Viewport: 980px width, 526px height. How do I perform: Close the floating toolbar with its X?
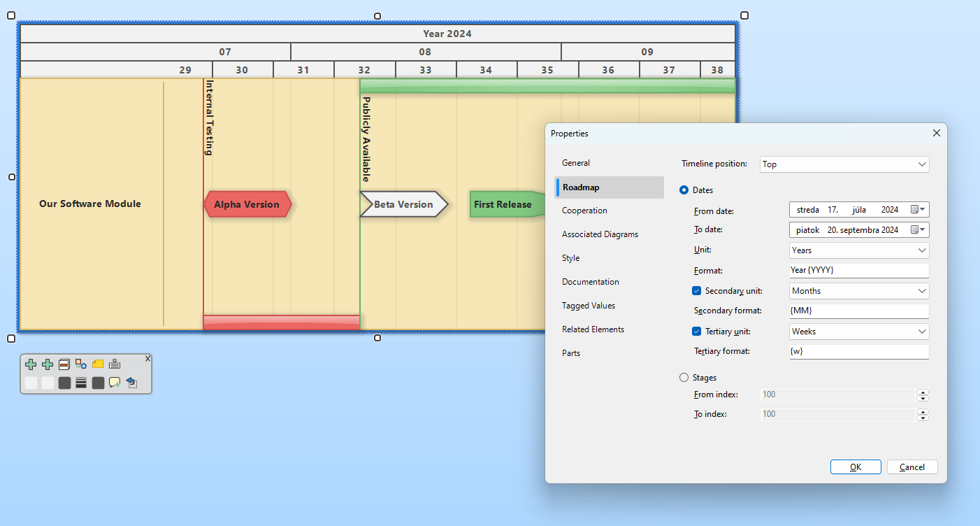[x=147, y=359]
